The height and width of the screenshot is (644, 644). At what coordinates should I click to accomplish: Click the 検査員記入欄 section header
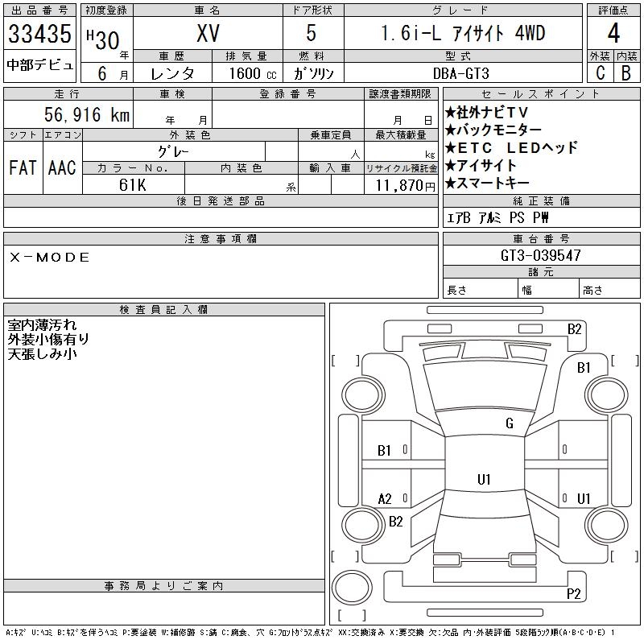[164, 310]
